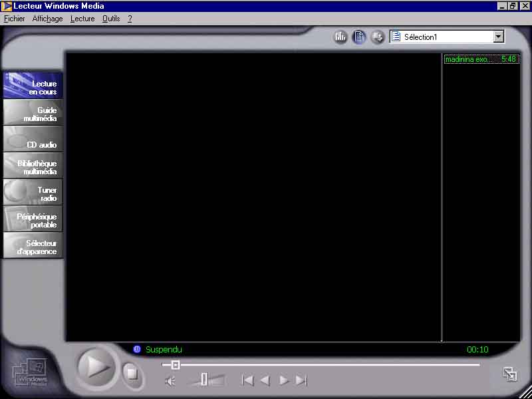Open the Fichier menu
This screenshot has height=399, width=532.
[14, 19]
